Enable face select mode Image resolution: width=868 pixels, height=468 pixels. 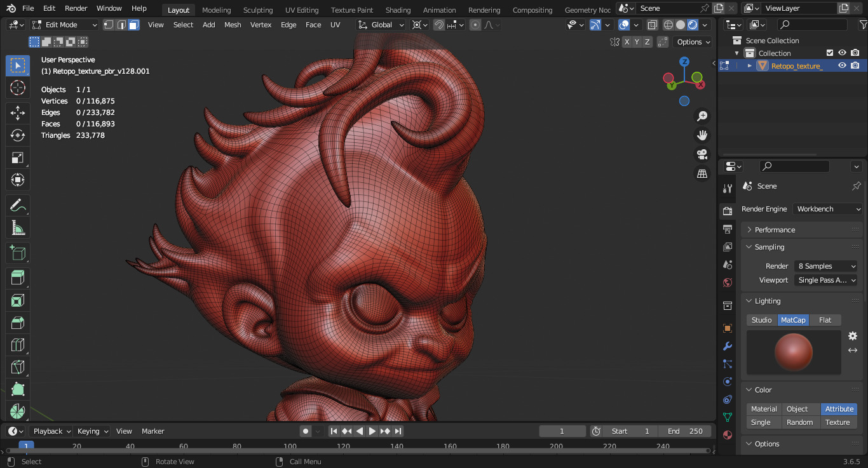(x=133, y=25)
